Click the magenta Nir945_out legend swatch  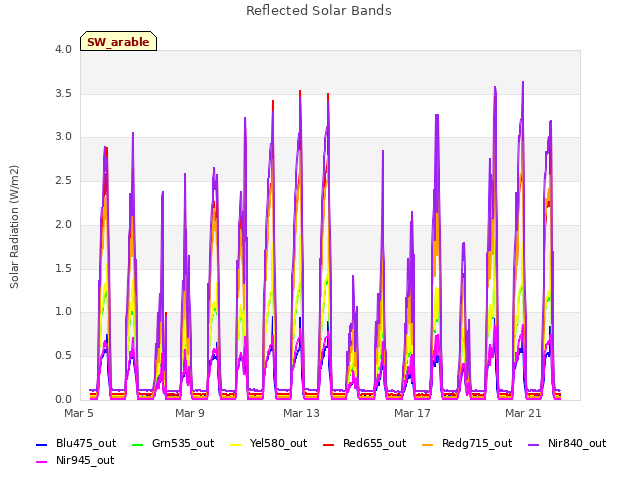pos(42,462)
